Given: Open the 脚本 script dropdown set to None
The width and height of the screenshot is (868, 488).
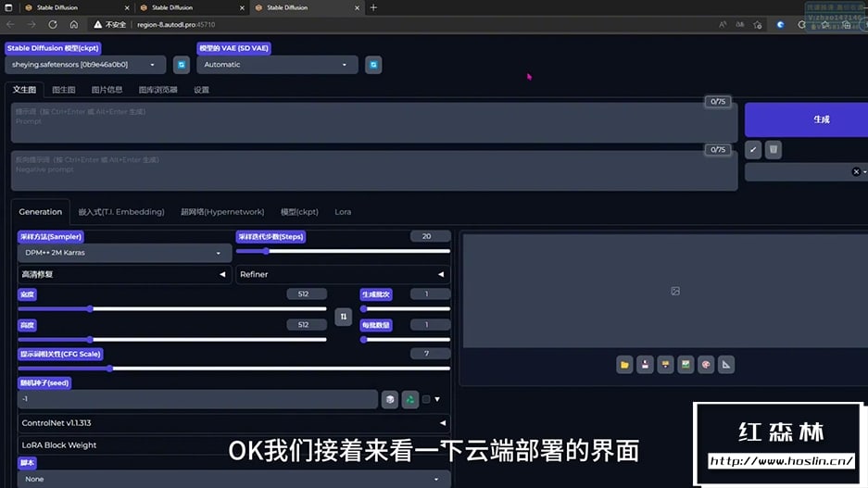Looking at the screenshot, I should [233, 479].
